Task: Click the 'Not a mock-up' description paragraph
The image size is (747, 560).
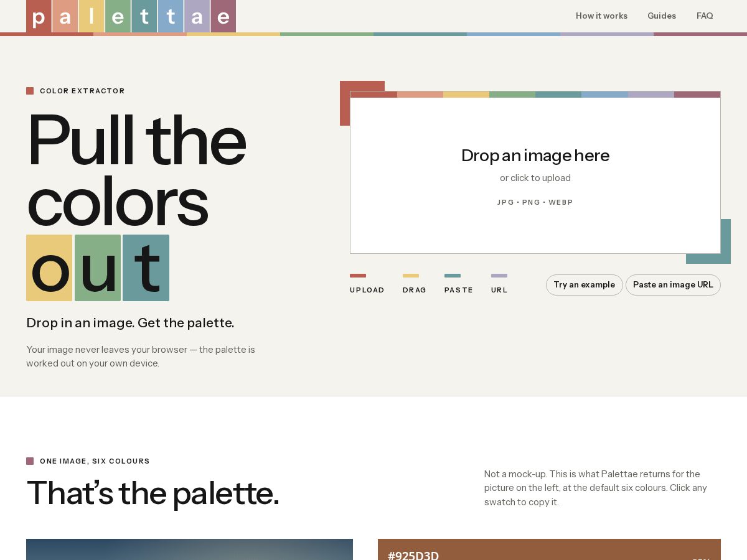Action: [596, 488]
